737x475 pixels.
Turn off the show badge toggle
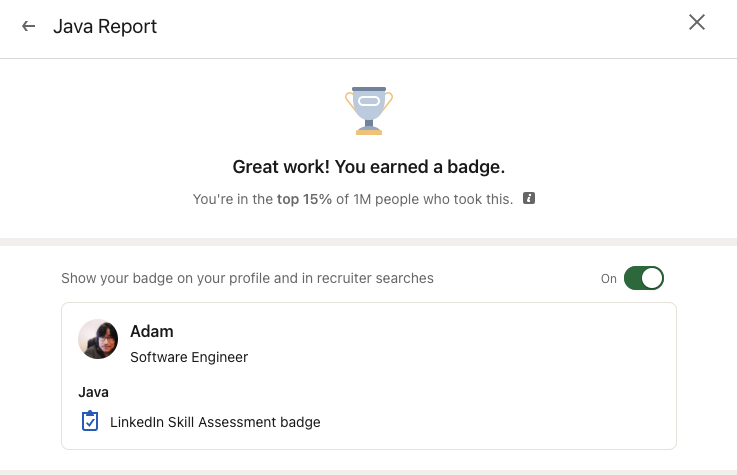click(644, 278)
